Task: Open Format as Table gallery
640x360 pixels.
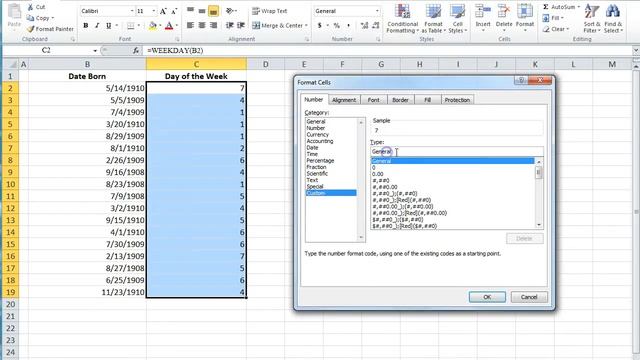Action: (433, 19)
